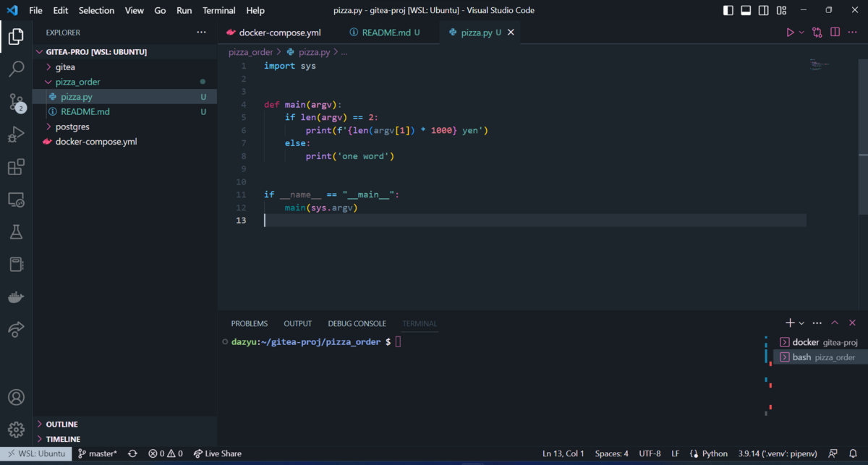The width and height of the screenshot is (868, 465).
Task: Open Source Control view with 2 badge
Action: click(16, 102)
